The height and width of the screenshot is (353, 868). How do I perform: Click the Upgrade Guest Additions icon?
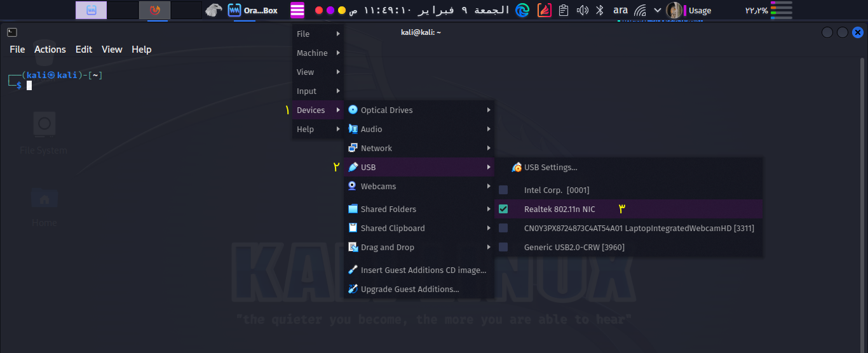[353, 289]
